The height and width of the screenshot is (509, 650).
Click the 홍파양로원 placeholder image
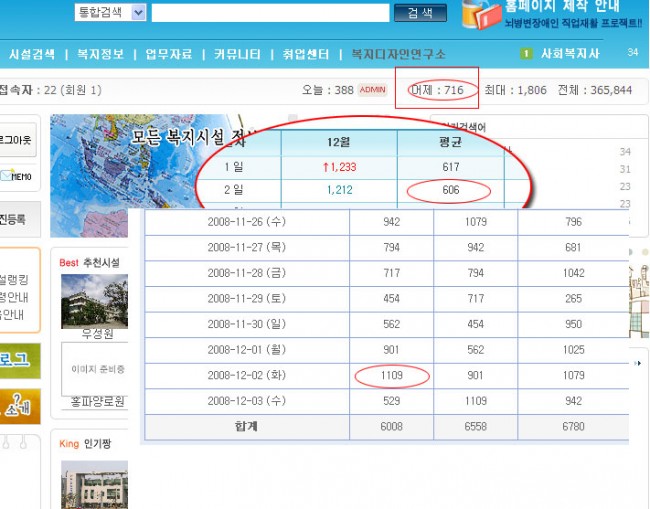pos(95,369)
